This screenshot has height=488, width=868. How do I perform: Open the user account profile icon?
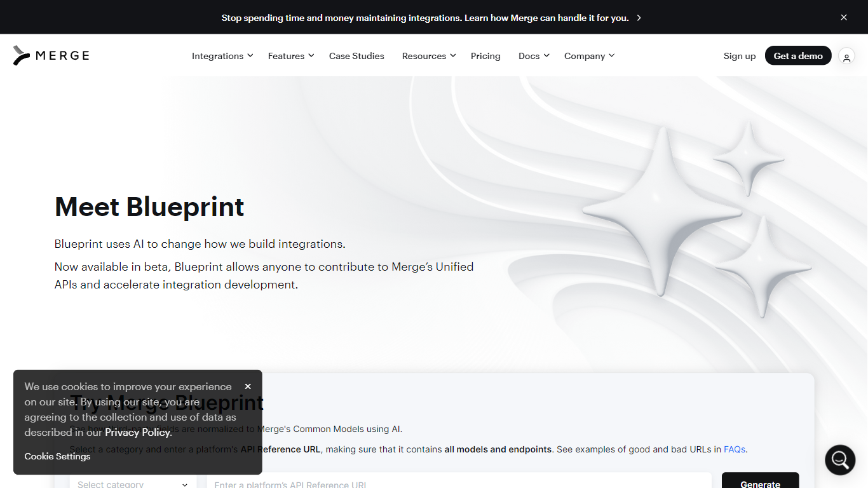pyautogui.click(x=846, y=57)
